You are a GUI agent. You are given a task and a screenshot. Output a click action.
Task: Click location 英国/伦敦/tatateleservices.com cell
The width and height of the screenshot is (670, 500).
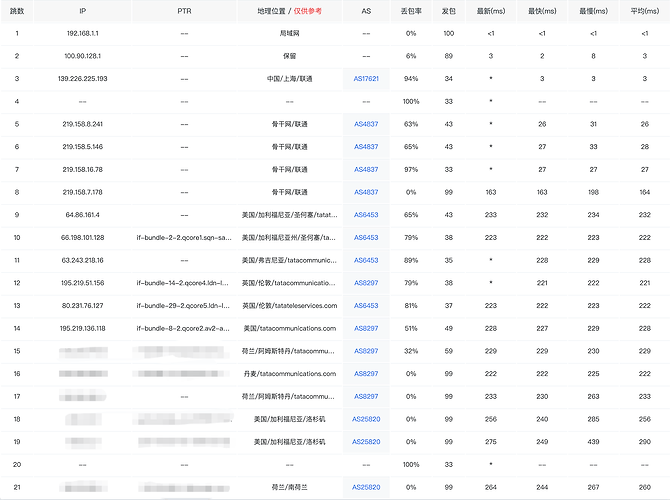289,305
